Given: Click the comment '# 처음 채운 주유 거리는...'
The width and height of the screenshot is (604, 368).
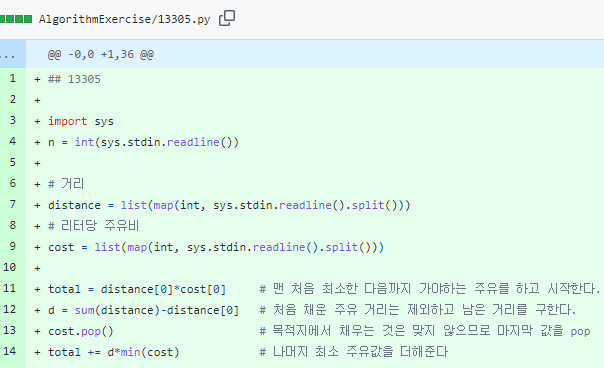Looking at the screenshot, I should click(418, 310).
